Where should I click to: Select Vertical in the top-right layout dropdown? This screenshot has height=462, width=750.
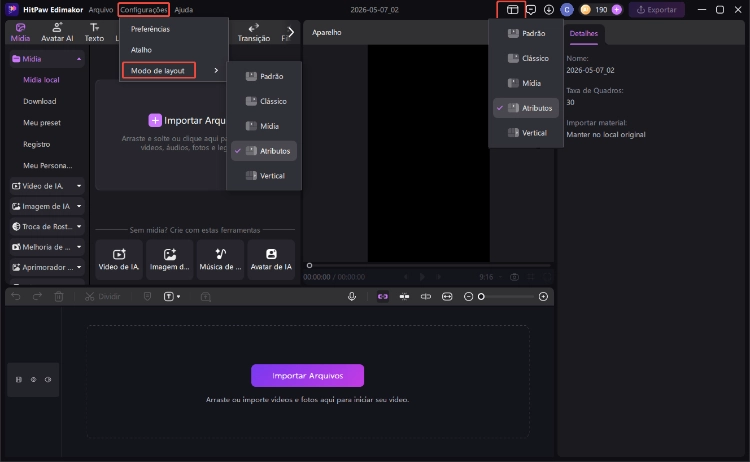526,133
